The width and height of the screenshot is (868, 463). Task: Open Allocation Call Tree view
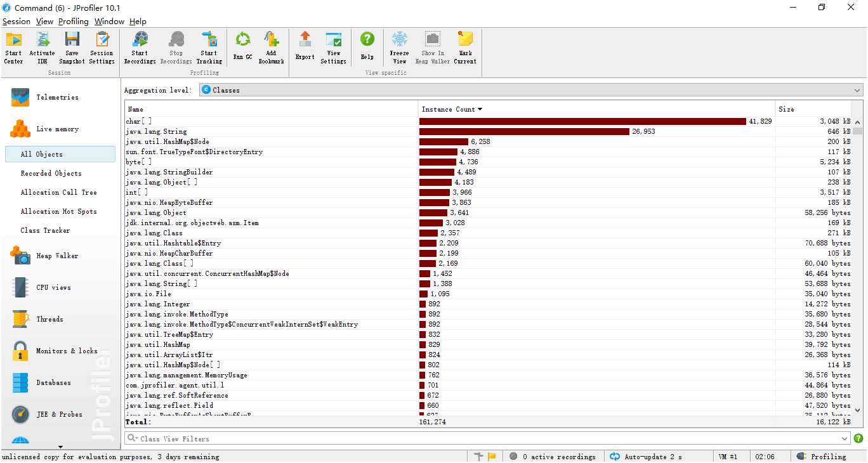pos(60,192)
